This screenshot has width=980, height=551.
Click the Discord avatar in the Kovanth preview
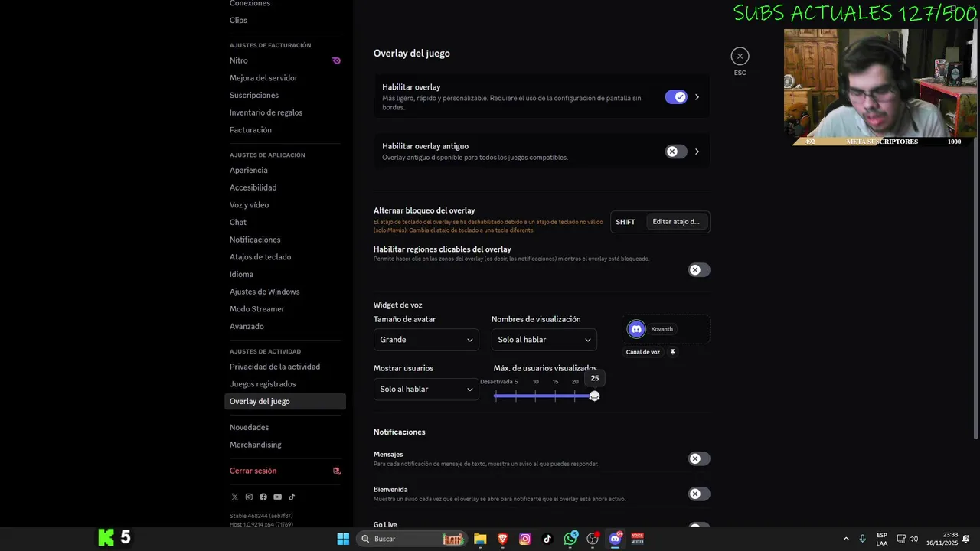point(636,329)
